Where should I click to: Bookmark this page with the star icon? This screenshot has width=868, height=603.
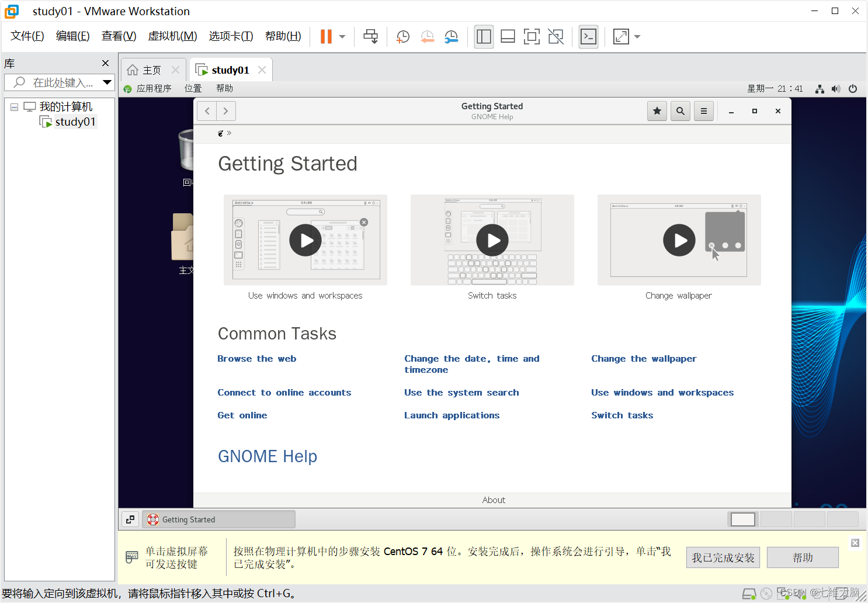pos(657,111)
